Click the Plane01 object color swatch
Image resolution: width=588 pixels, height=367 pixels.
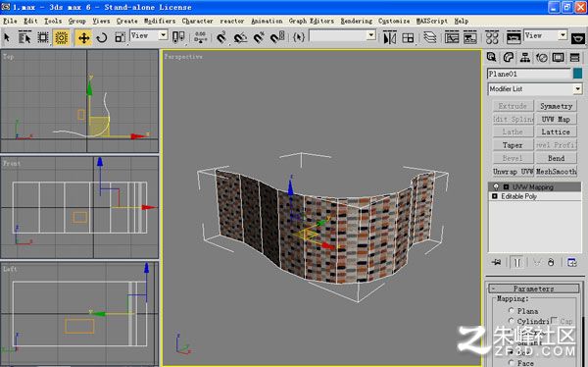click(x=577, y=74)
